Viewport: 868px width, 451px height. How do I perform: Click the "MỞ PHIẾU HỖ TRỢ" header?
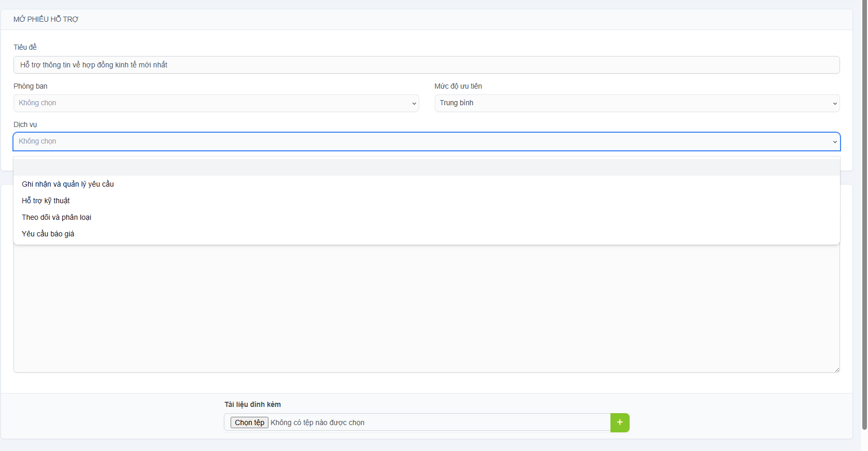coord(46,19)
